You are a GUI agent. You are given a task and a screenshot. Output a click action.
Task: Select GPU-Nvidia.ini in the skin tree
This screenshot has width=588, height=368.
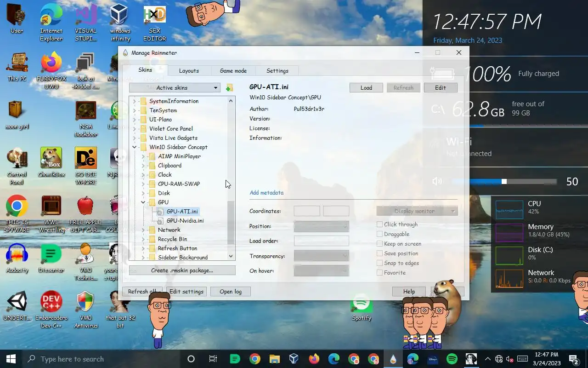pyautogui.click(x=185, y=221)
